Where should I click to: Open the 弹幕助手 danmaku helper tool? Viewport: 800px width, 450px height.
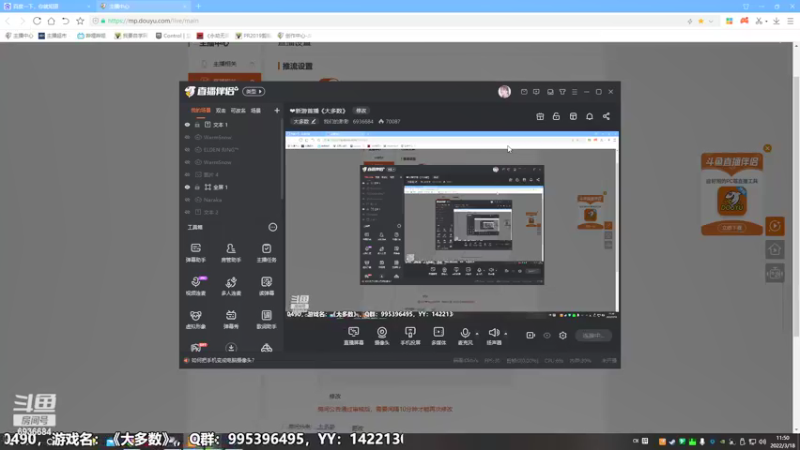[195, 253]
